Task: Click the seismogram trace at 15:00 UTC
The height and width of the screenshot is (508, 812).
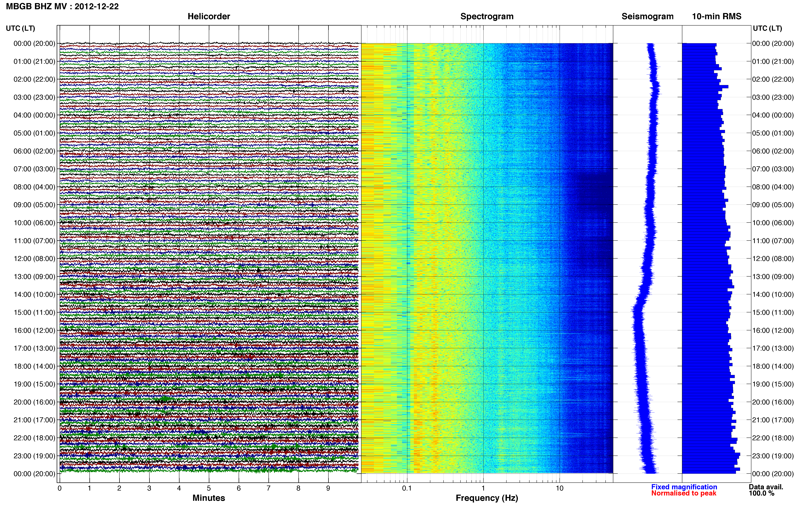Action: pyautogui.click(x=637, y=312)
